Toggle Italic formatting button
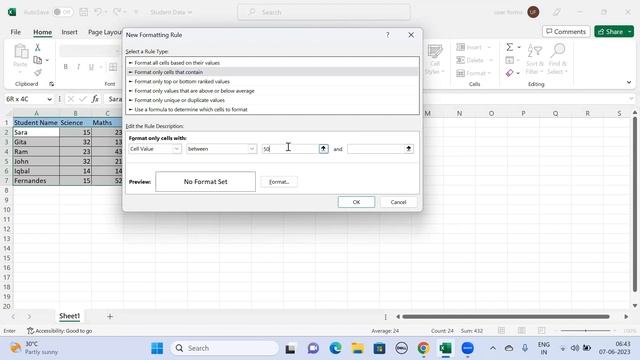The width and height of the screenshot is (640, 360). pyautogui.click(x=78, y=67)
